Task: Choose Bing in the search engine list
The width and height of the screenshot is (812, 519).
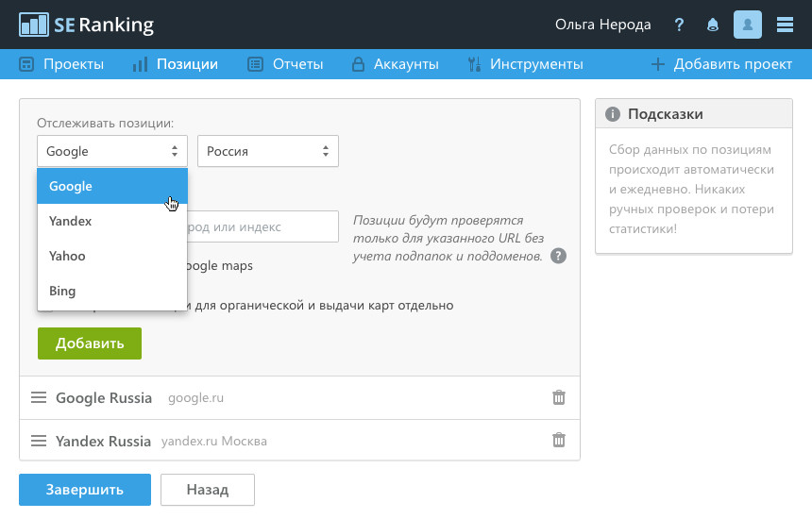Action: click(x=112, y=291)
